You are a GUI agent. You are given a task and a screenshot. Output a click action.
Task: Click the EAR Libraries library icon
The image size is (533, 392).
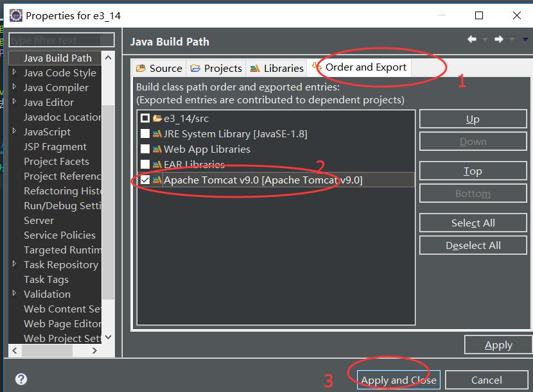pyautogui.click(x=157, y=164)
